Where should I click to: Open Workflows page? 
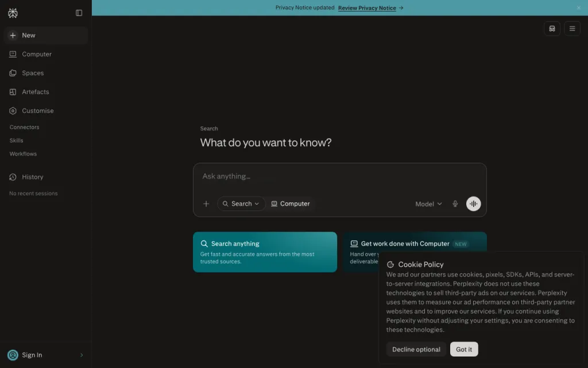pyautogui.click(x=23, y=154)
